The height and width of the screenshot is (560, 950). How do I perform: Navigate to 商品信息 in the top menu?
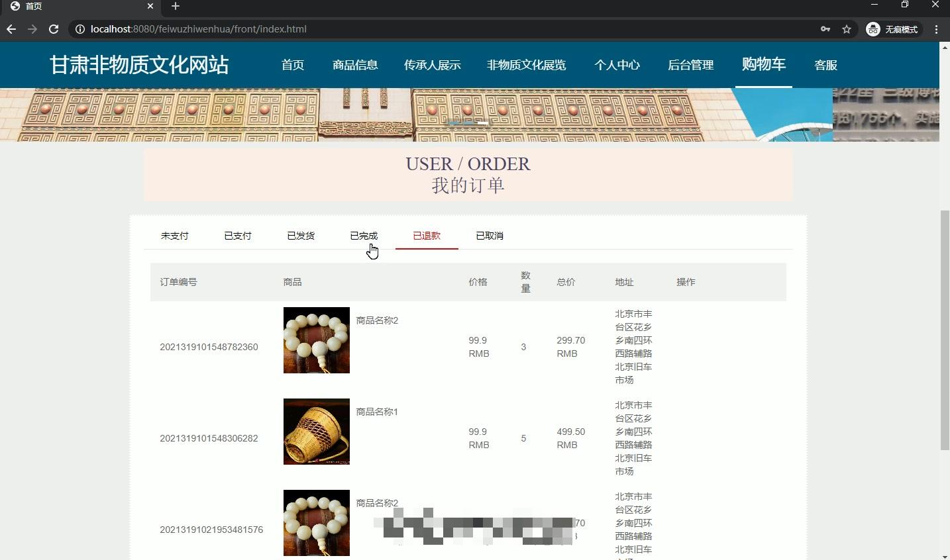point(355,65)
